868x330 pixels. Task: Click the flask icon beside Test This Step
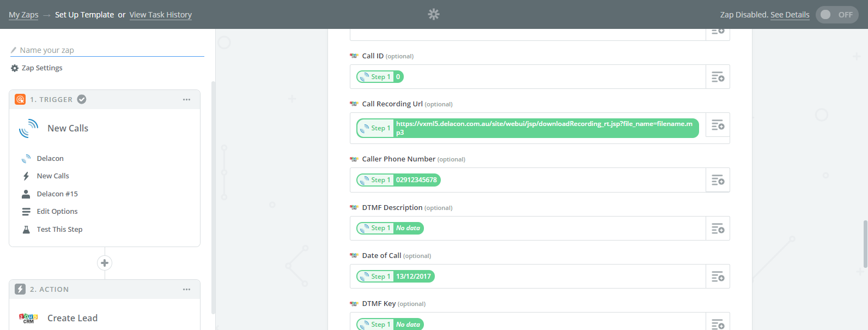pyautogui.click(x=26, y=230)
